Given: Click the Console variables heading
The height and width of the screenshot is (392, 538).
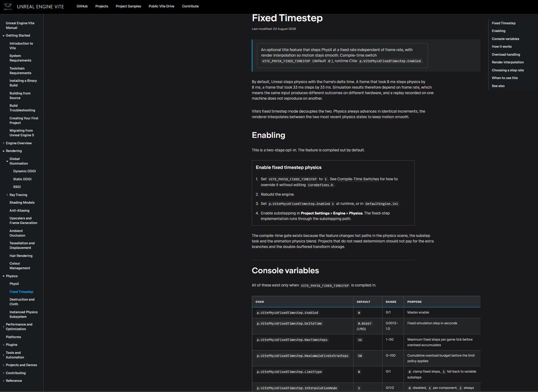Looking at the screenshot, I should tap(285, 270).
